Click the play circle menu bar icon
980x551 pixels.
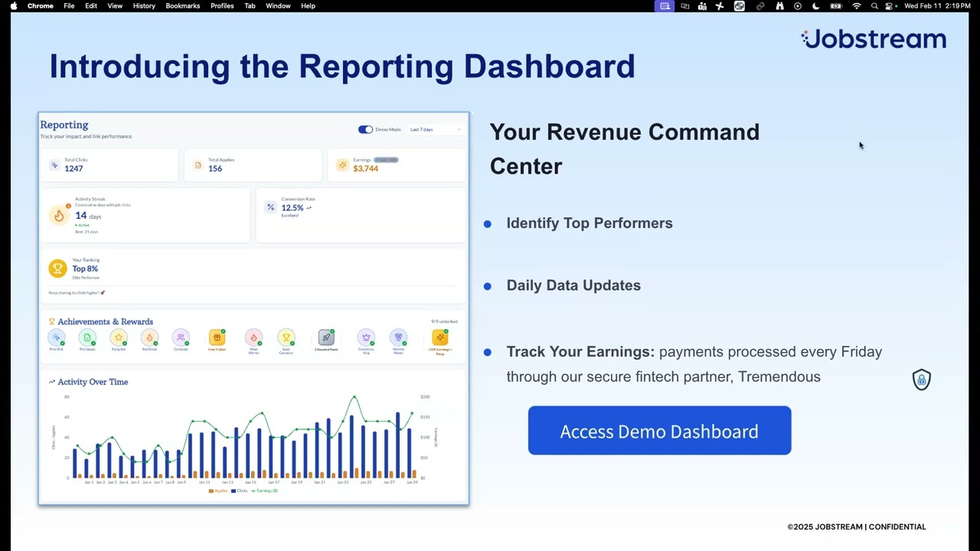798,5
